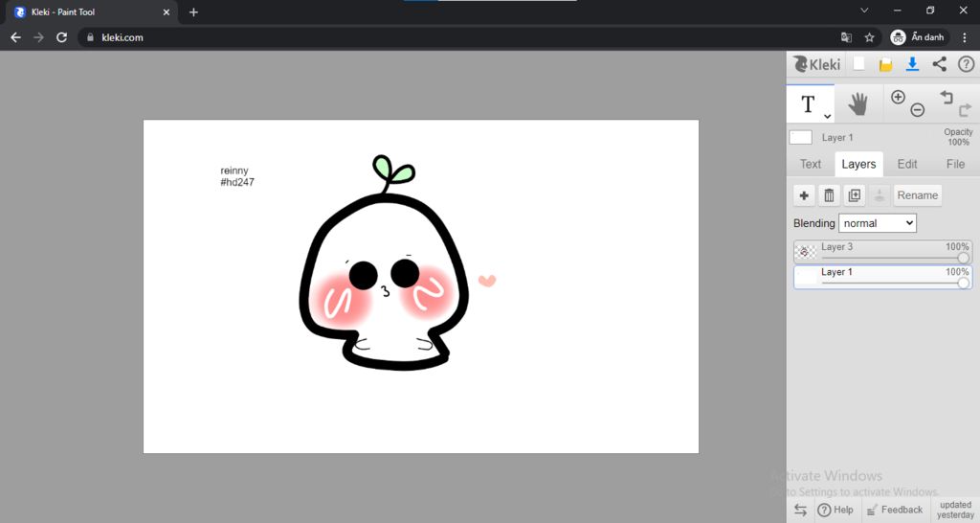980x523 pixels.
Task: Duplicate the selected layer
Action: pos(855,195)
